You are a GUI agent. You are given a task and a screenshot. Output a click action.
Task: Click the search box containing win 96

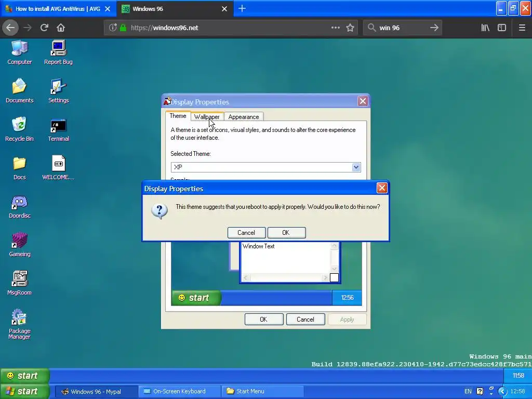point(403,28)
